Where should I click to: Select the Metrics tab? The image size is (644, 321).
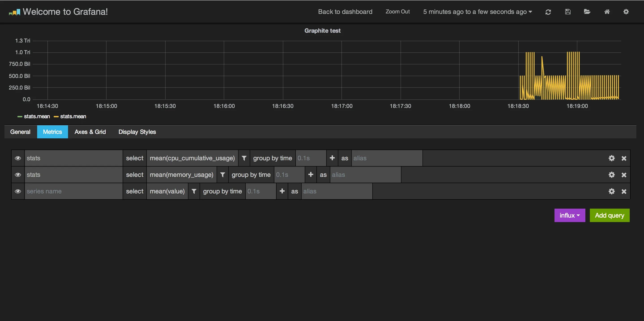pos(53,132)
